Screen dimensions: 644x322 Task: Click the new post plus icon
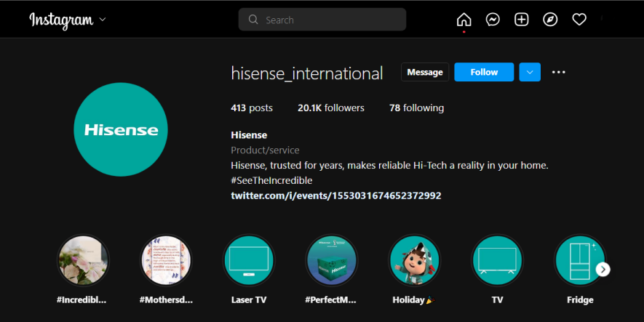(x=521, y=20)
